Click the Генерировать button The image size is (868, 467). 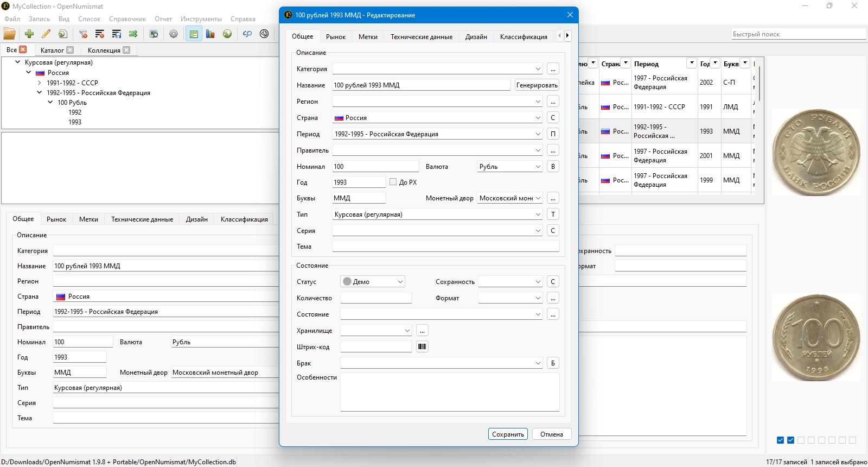click(x=537, y=85)
